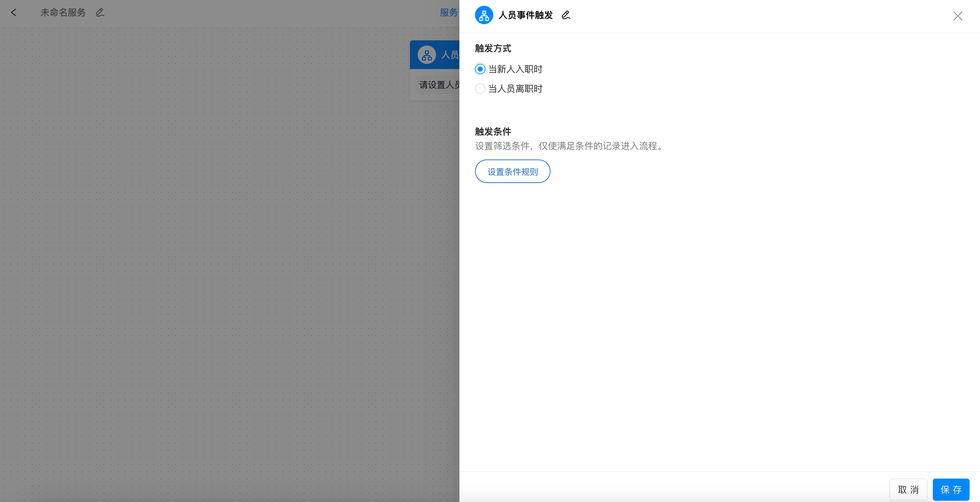Viewport: 980px width, 502px height.
Task: Click the back arrow to exit the flow editor
Action: pyautogui.click(x=14, y=12)
